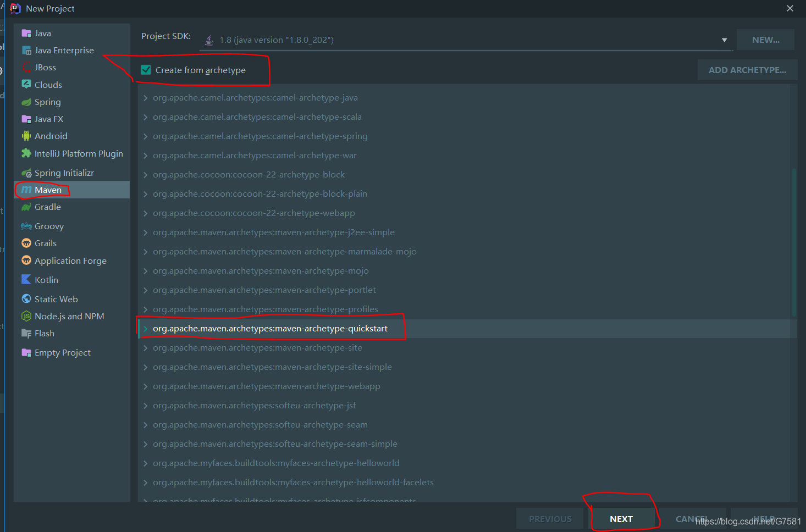Click the Spring Initializr icon
Image resolution: width=806 pixels, height=532 pixels.
pyautogui.click(x=26, y=173)
